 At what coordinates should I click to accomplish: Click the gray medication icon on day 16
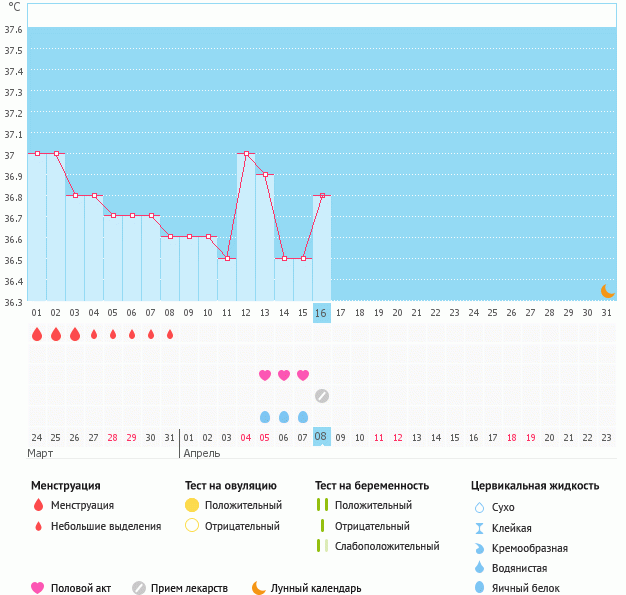321,395
